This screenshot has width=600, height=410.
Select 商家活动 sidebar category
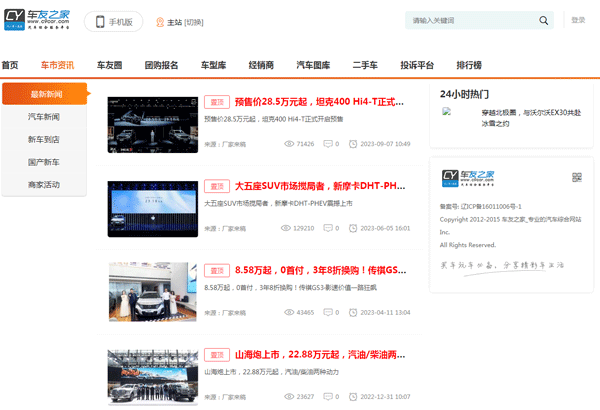pyautogui.click(x=44, y=185)
